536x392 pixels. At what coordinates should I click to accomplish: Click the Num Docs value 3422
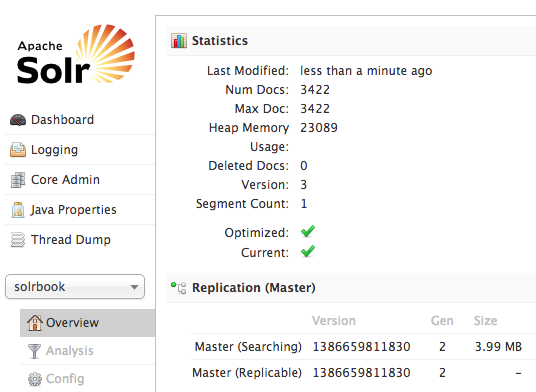(315, 90)
